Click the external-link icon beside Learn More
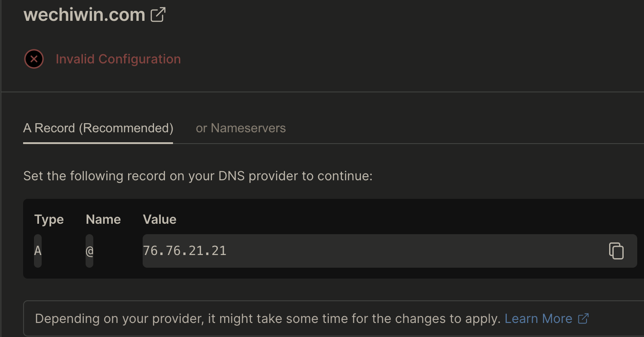This screenshot has height=337, width=644. (x=583, y=318)
